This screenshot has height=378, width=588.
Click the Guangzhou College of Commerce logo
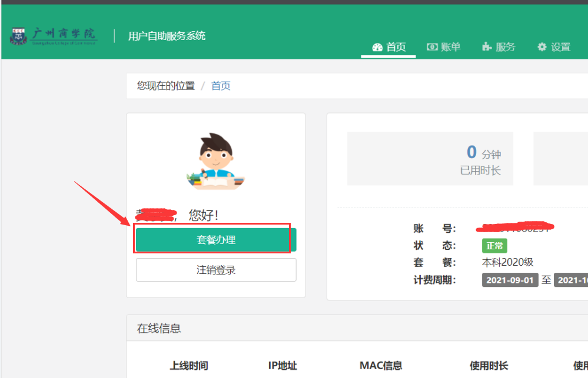(53, 36)
